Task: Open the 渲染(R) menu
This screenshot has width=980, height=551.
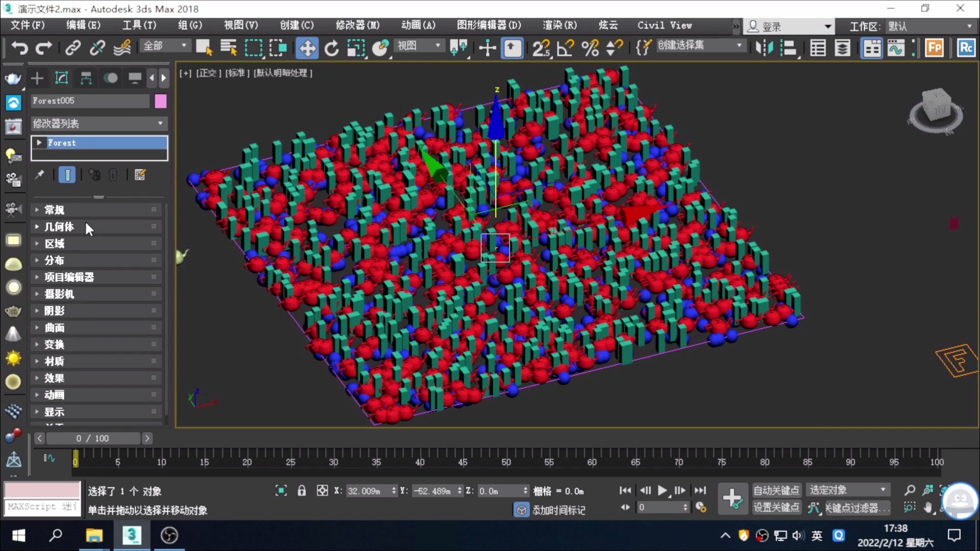Action: tap(559, 25)
